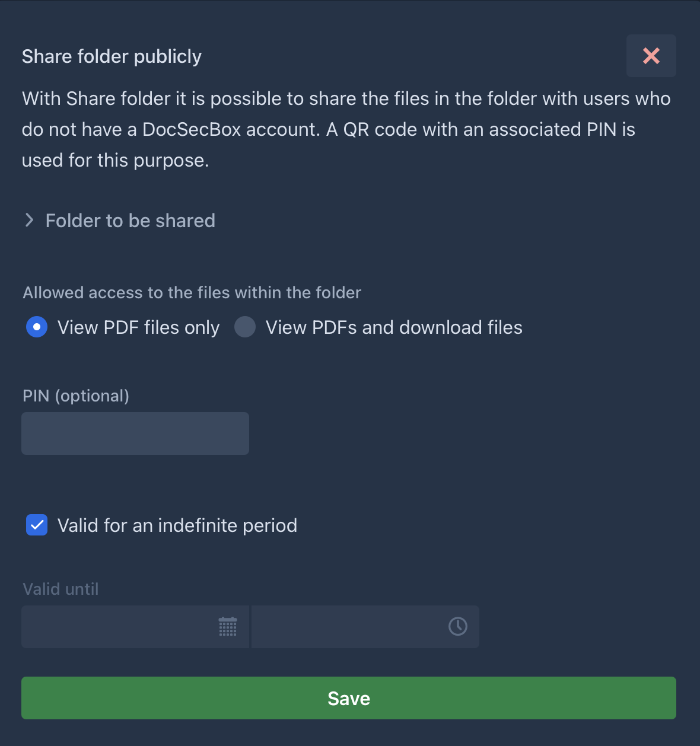Click the Valid for an indefinite period label
700x746 pixels.
click(x=177, y=525)
